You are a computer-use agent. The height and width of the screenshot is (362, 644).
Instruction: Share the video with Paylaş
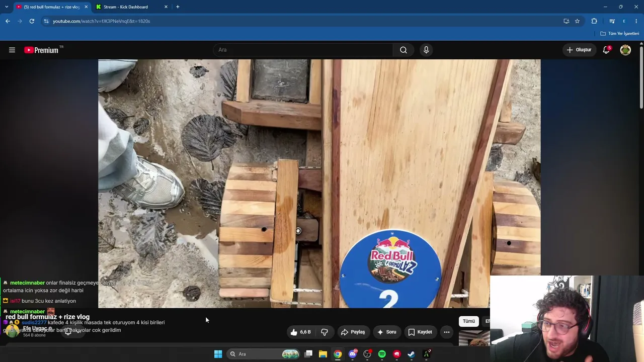pos(353,332)
